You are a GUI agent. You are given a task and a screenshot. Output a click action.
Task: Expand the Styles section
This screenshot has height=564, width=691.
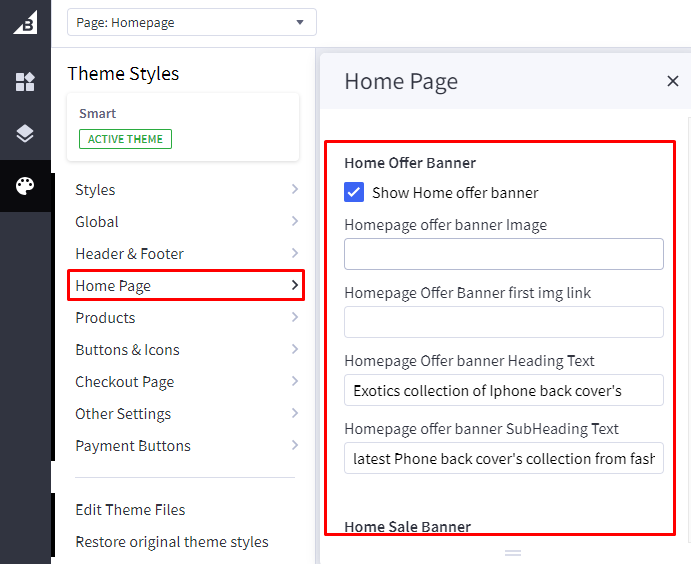(186, 190)
